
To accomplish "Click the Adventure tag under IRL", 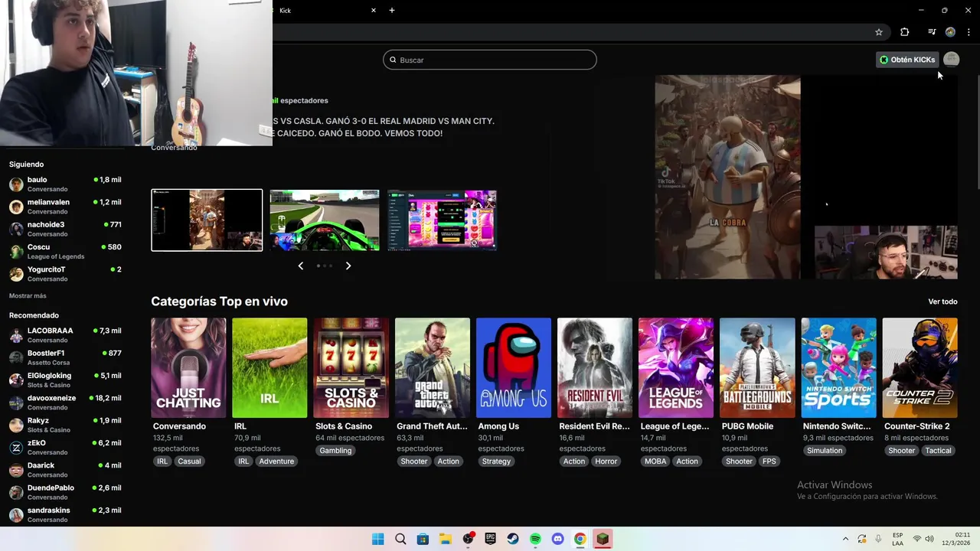I will pos(276,461).
